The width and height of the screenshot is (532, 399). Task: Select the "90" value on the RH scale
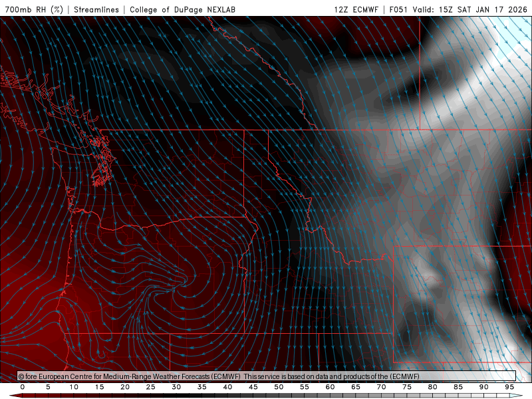coord(484,387)
